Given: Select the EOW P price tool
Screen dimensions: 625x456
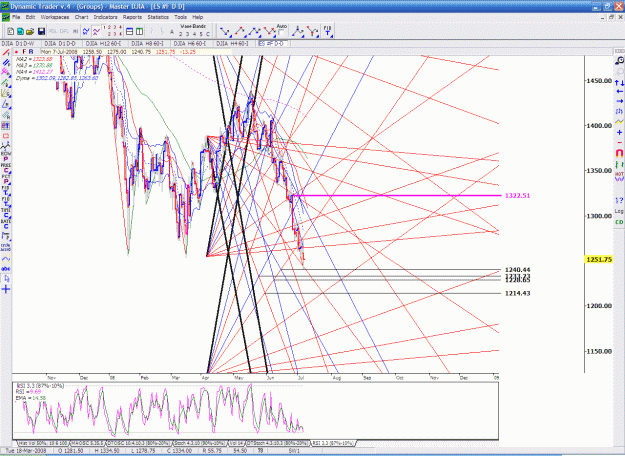Looking at the screenshot, I should 6,156.
